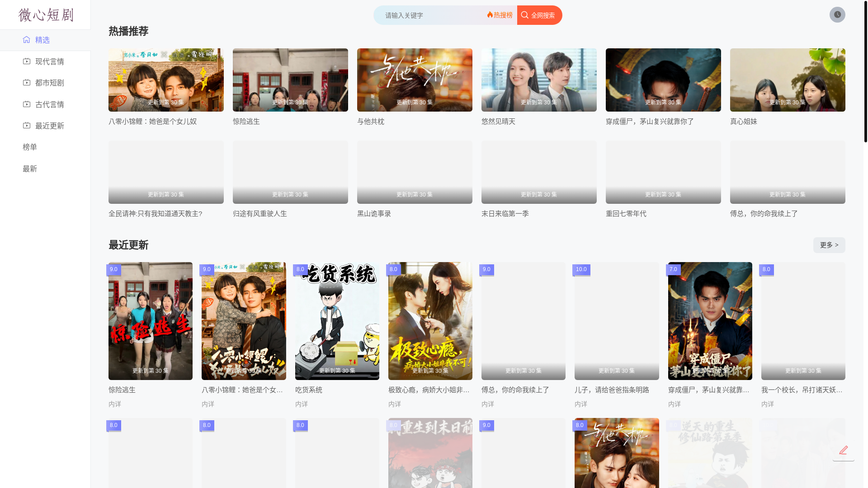Click the 全网搜索 search button
The width and height of the screenshot is (868, 488).
[x=539, y=15]
